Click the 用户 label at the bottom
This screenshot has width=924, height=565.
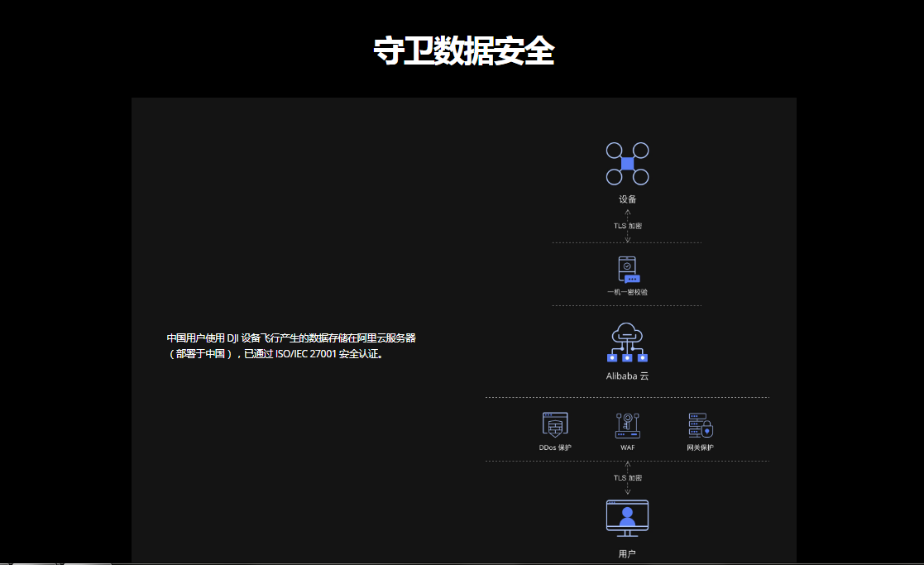point(627,553)
